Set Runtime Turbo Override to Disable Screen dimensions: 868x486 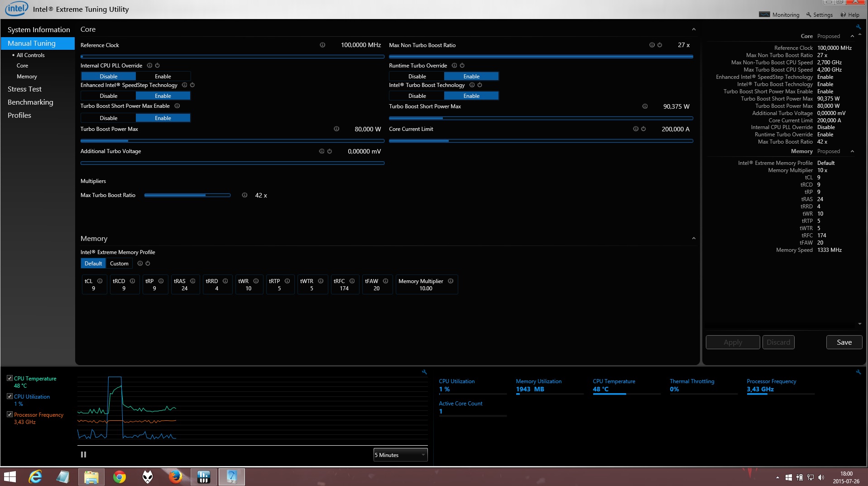coord(417,76)
